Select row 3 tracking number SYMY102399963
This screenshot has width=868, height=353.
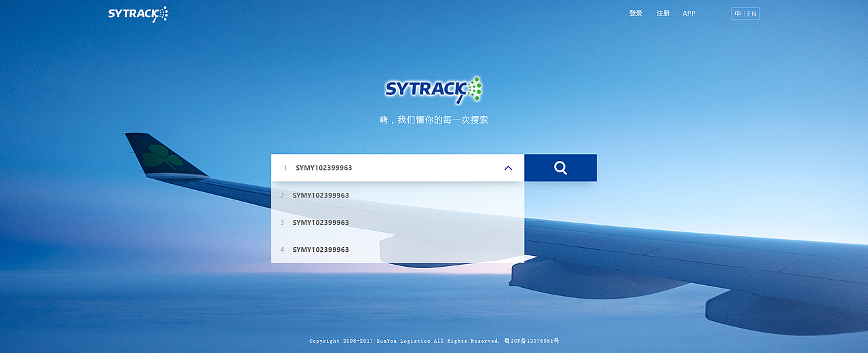[397, 223]
